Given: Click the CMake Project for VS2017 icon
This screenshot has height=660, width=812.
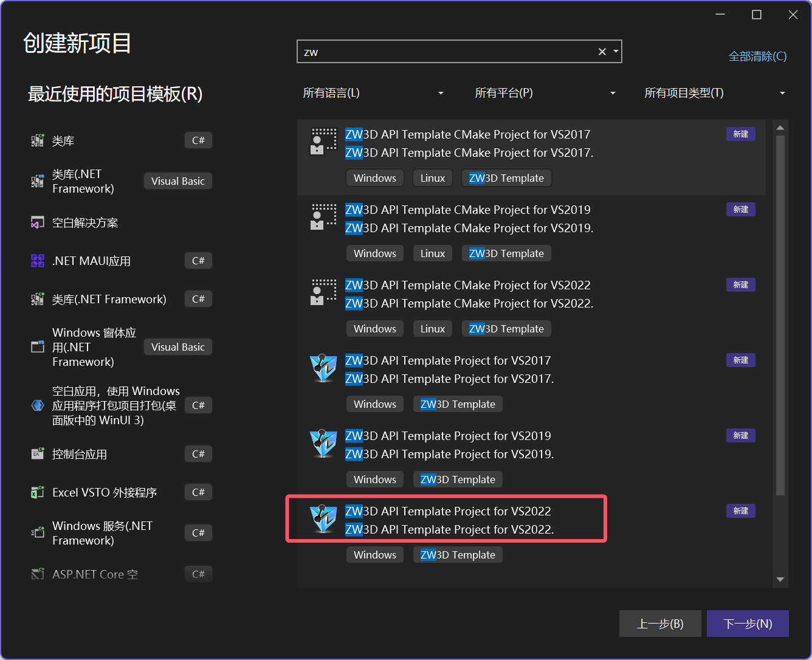Looking at the screenshot, I should (323, 142).
